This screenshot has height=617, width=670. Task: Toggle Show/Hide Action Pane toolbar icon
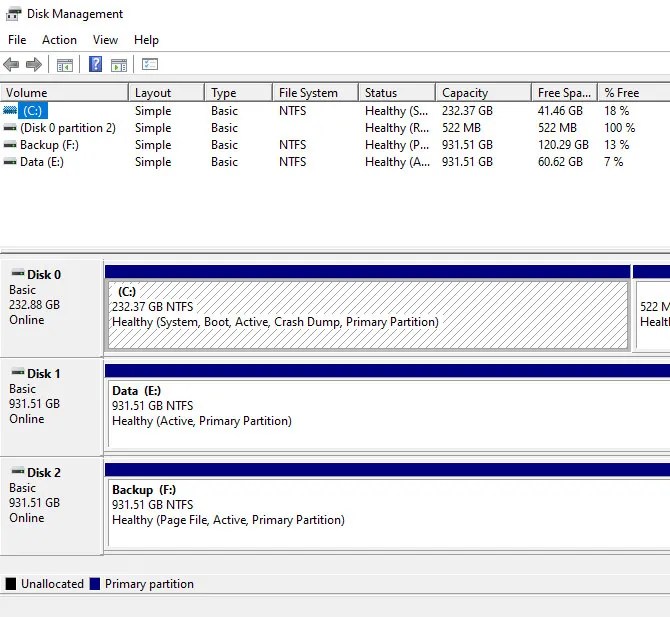pos(119,65)
